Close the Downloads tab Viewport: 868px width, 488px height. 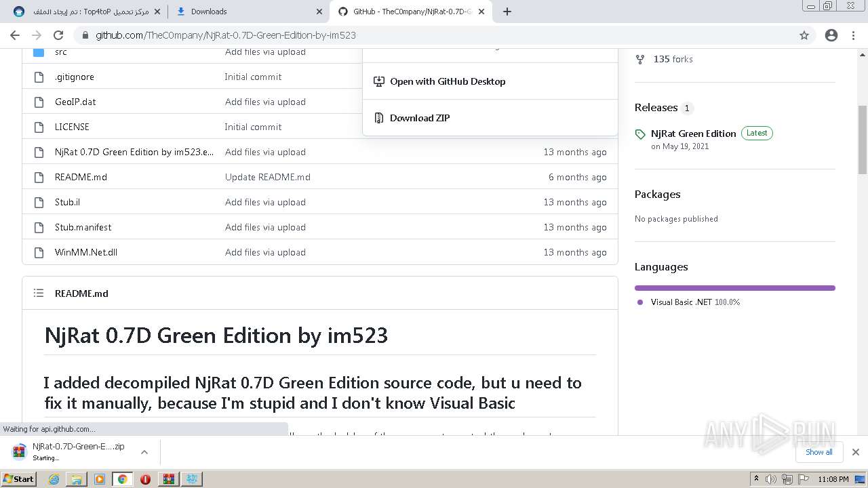click(319, 12)
